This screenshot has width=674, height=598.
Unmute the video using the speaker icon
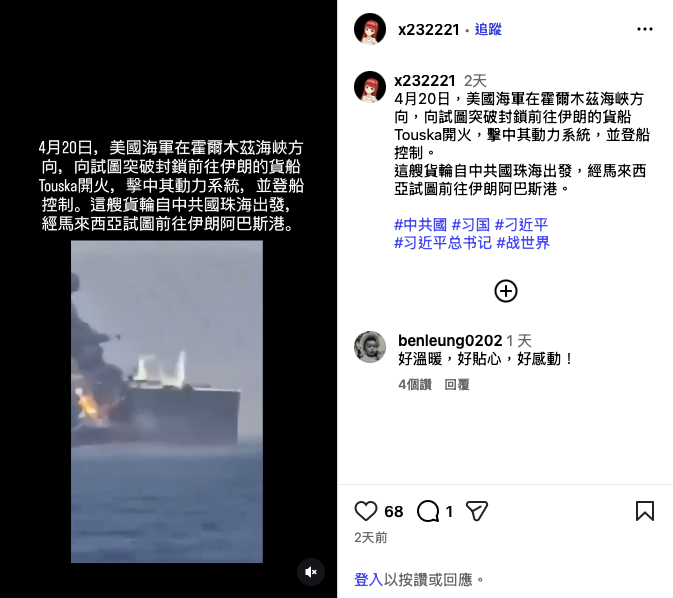[311, 572]
